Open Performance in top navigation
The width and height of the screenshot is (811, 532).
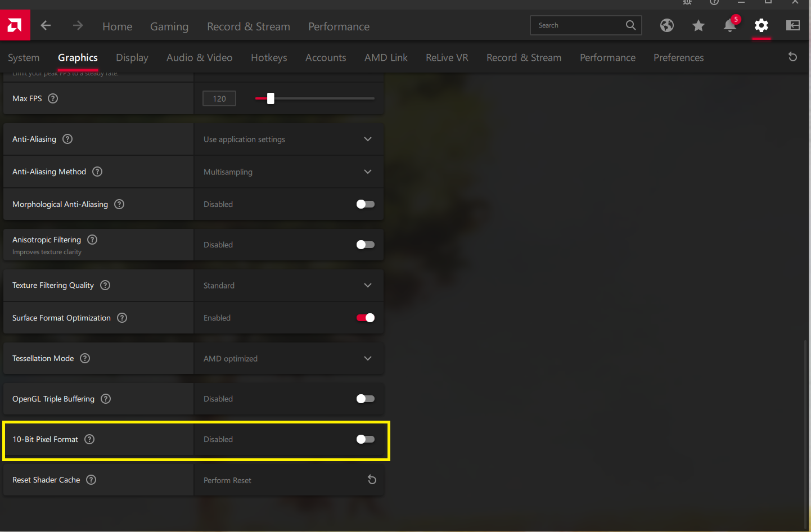[339, 26]
